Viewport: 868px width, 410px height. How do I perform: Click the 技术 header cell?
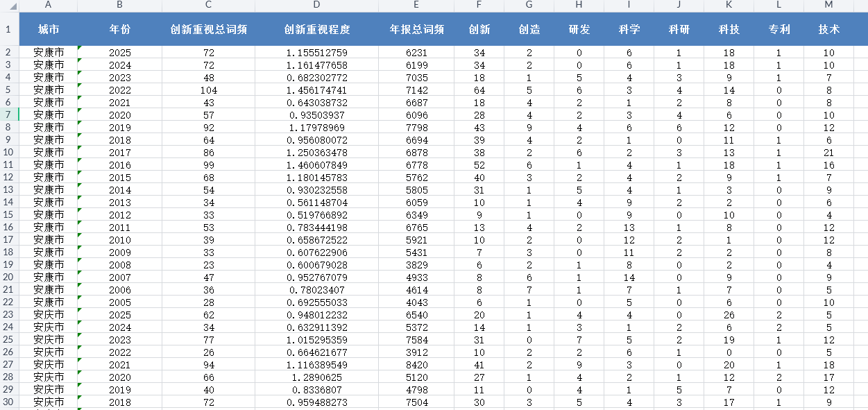pyautogui.click(x=828, y=29)
